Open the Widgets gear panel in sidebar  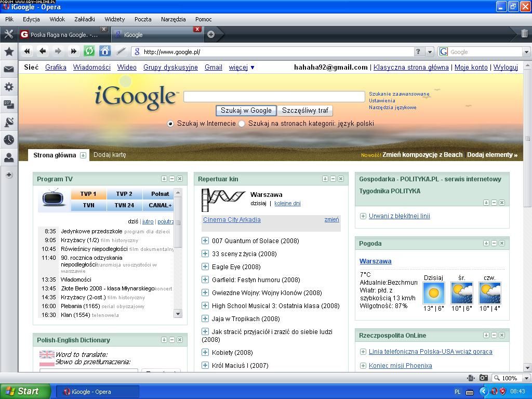9,87
